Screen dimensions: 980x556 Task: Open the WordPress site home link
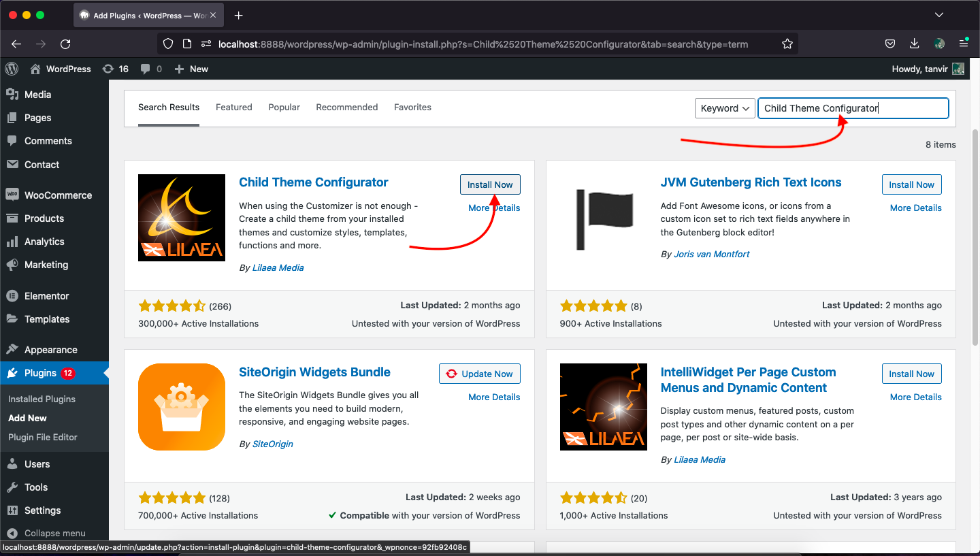click(61, 69)
